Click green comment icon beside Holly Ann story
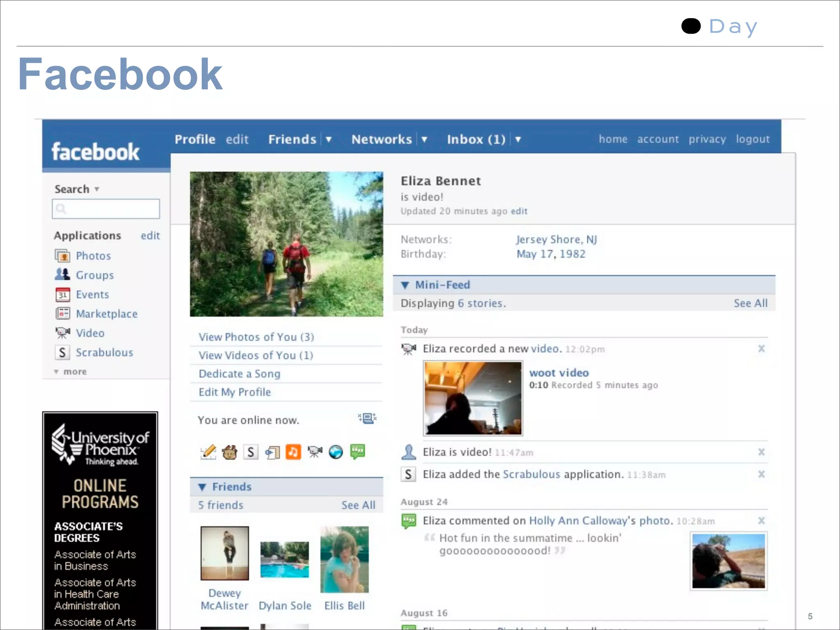Viewport: 840px width, 630px height. pyautogui.click(x=409, y=521)
